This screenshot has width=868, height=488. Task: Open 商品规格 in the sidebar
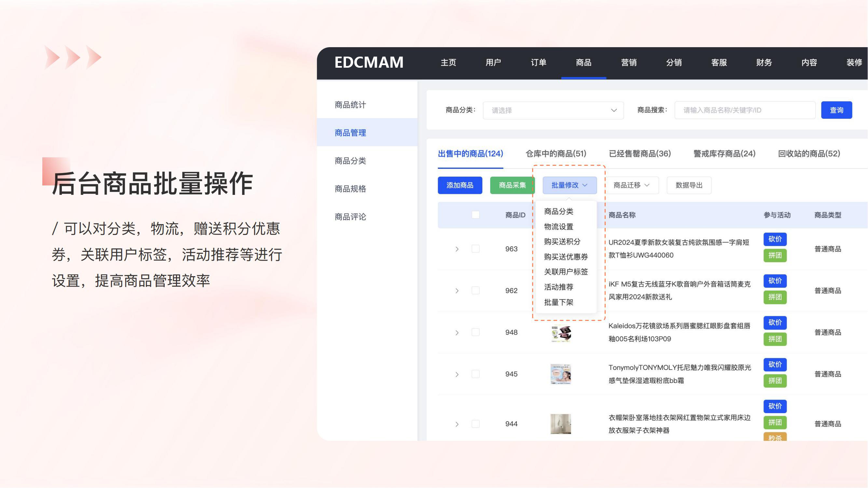click(x=367, y=189)
